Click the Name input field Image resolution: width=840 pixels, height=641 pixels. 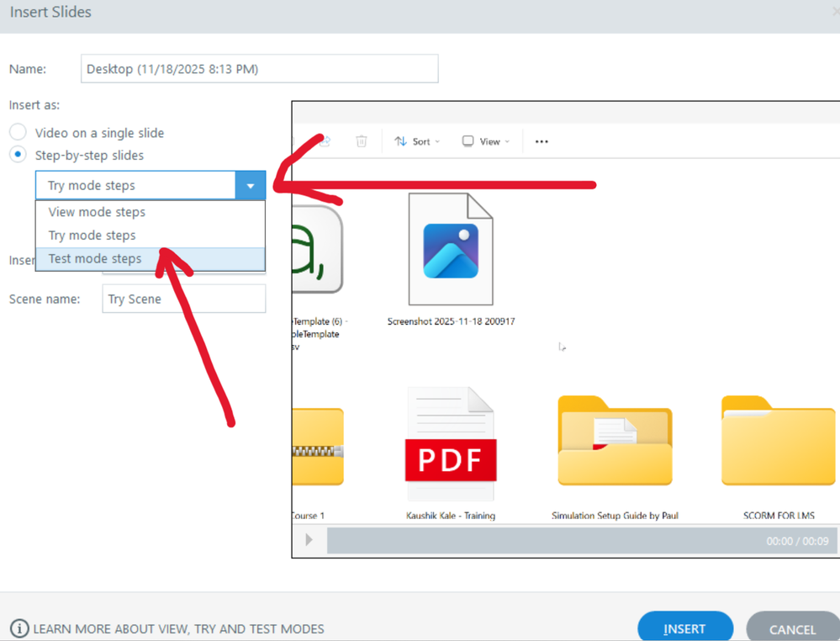259,69
